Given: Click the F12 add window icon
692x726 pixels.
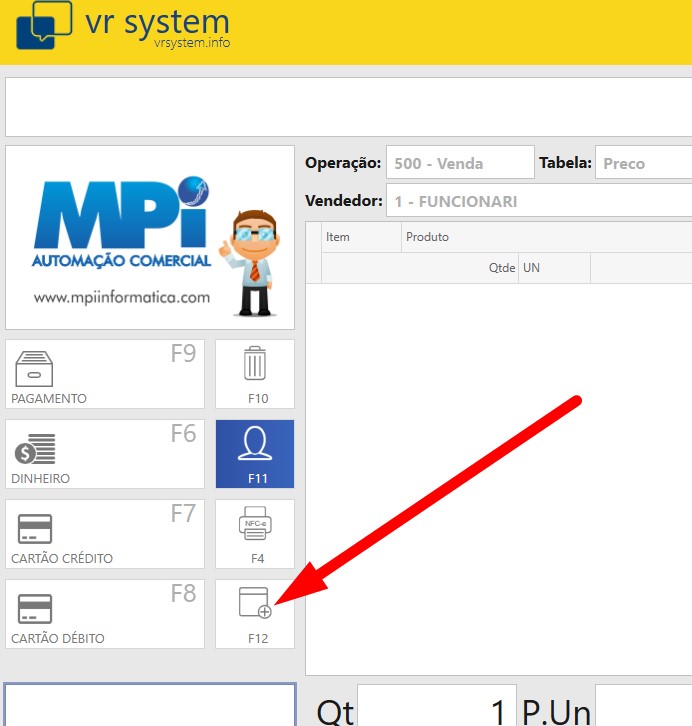Looking at the screenshot, I should 255,603.
